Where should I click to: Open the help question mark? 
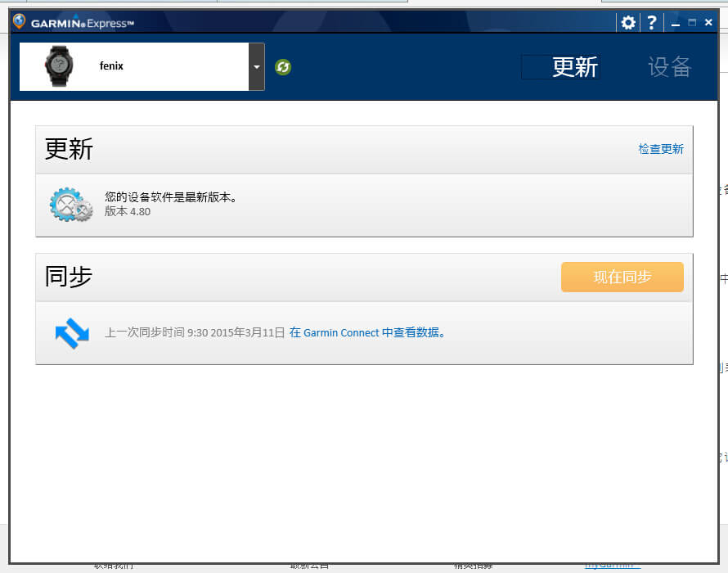pos(652,22)
